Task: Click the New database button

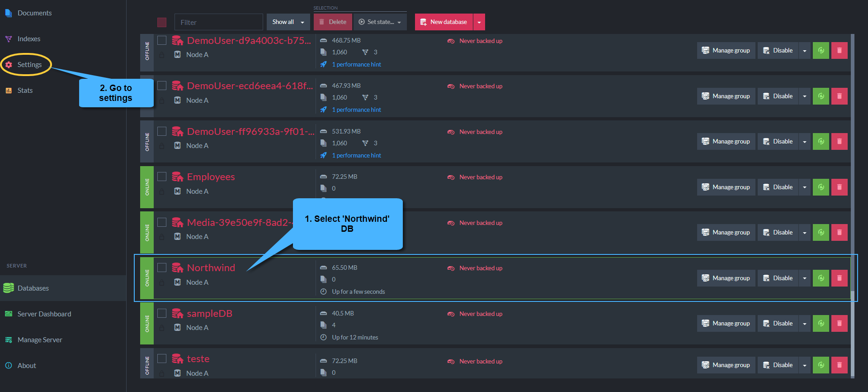Action: [443, 22]
